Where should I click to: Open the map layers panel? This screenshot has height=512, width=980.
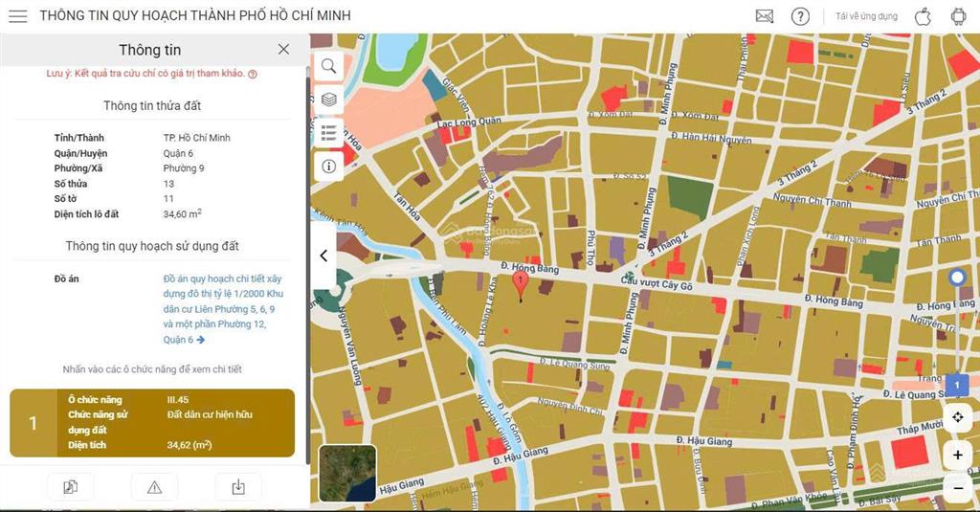click(329, 100)
